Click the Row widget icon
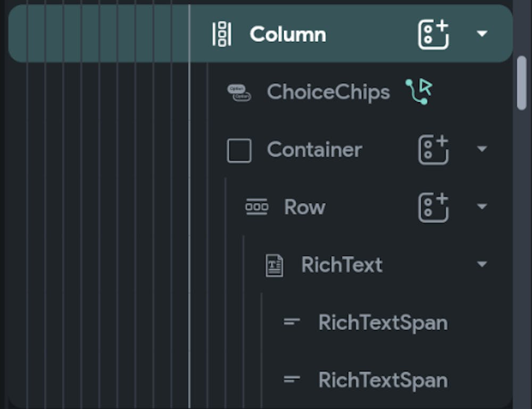This screenshot has width=532, height=409. (256, 207)
